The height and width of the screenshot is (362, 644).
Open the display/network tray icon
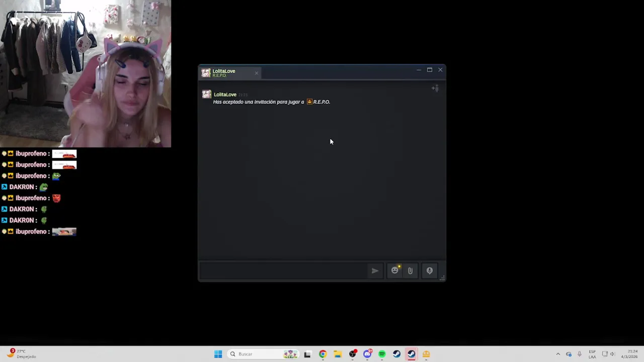click(605, 354)
